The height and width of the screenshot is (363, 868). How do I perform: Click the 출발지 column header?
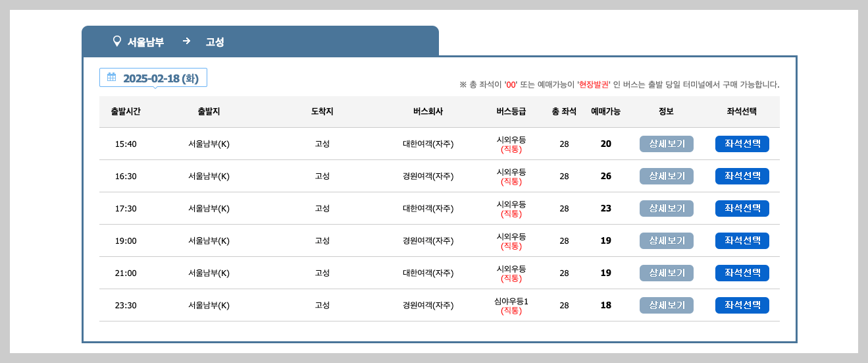coord(209,111)
